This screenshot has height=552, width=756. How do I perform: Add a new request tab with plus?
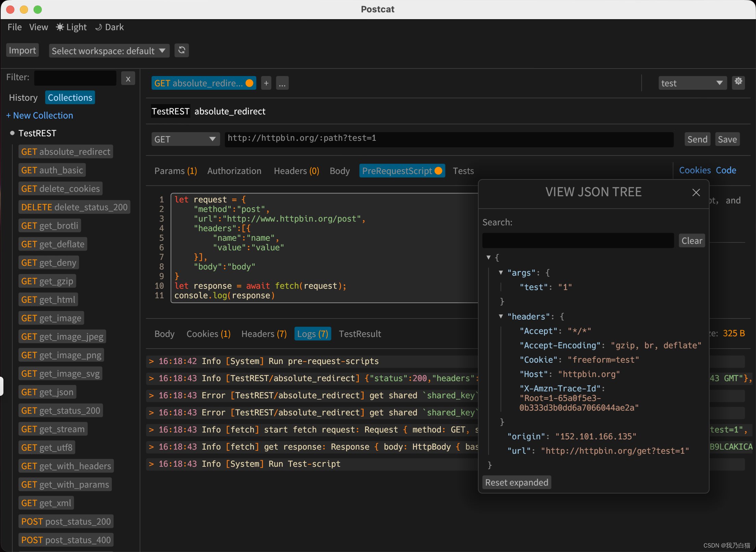point(266,83)
